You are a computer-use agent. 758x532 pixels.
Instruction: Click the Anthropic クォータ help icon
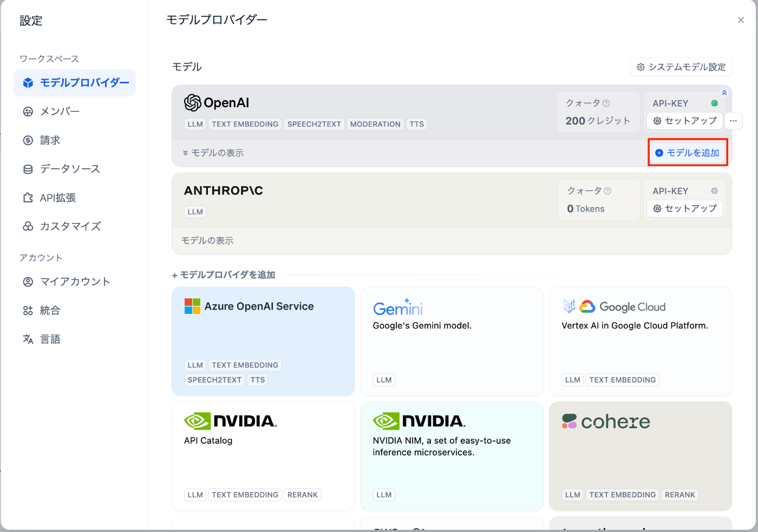[x=607, y=191]
